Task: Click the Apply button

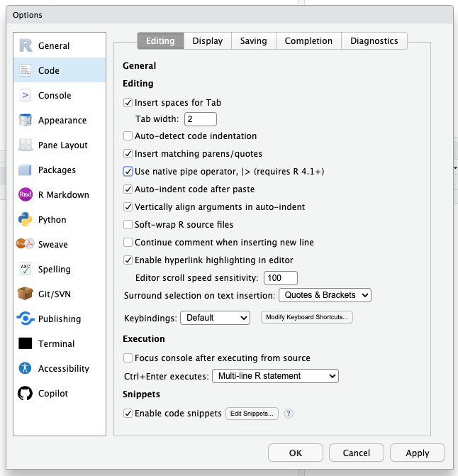Action: [418, 453]
